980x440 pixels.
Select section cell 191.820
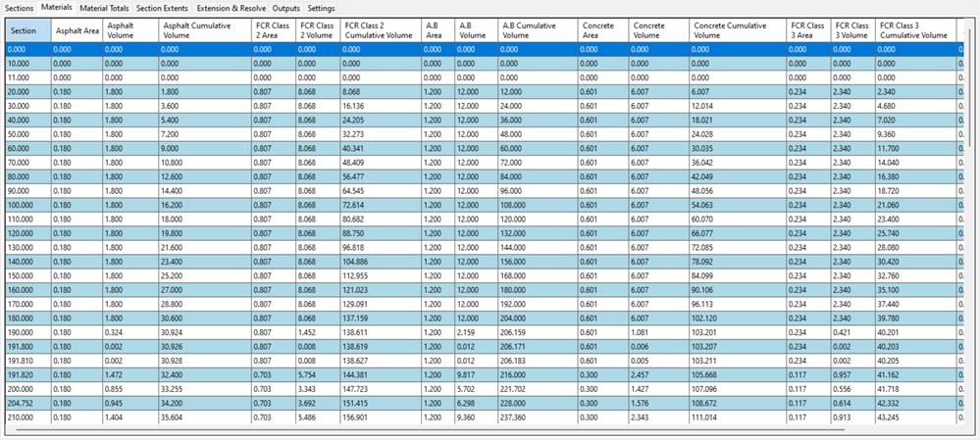[28, 374]
